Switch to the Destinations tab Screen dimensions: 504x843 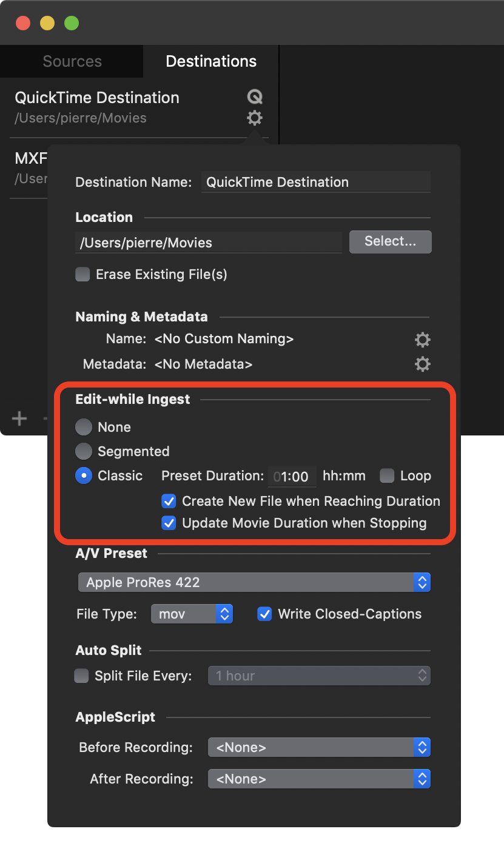(x=211, y=61)
